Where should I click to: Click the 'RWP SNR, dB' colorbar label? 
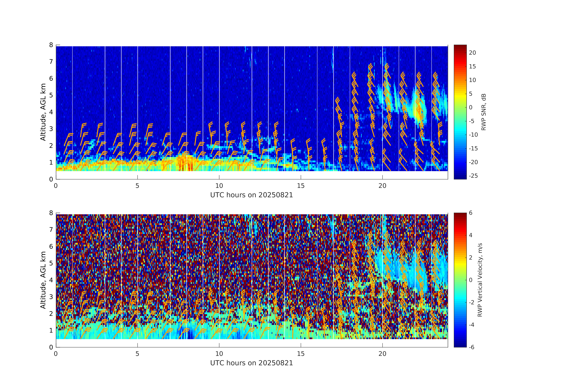[x=484, y=112]
